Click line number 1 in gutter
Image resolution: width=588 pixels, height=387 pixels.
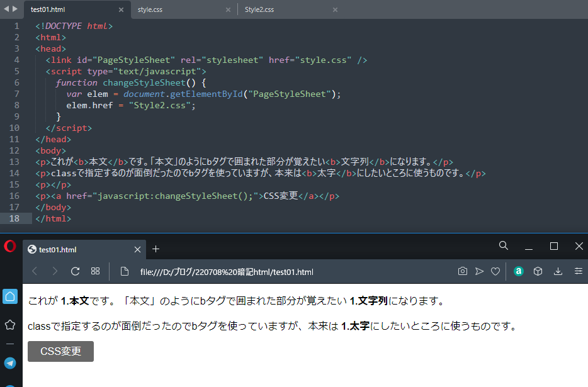(x=16, y=26)
